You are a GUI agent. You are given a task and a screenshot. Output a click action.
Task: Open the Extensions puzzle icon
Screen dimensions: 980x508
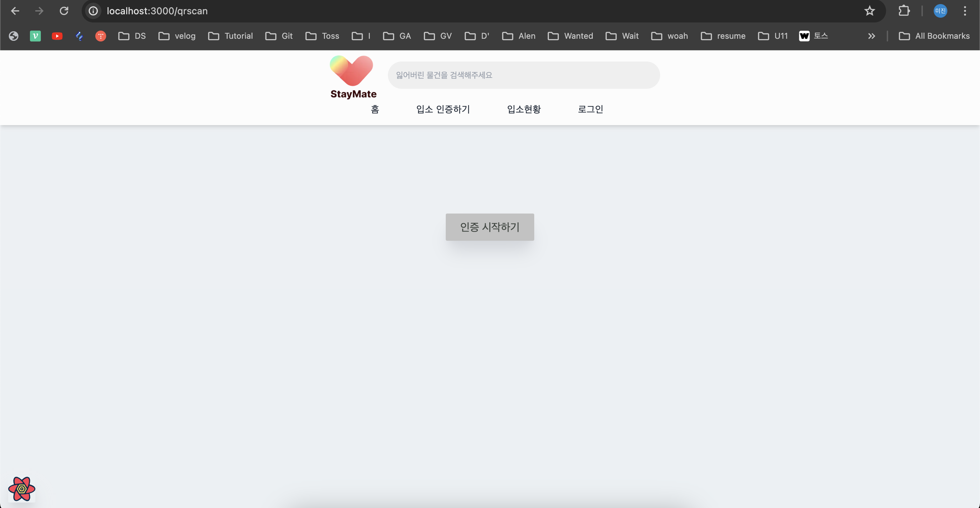tap(904, 11)
